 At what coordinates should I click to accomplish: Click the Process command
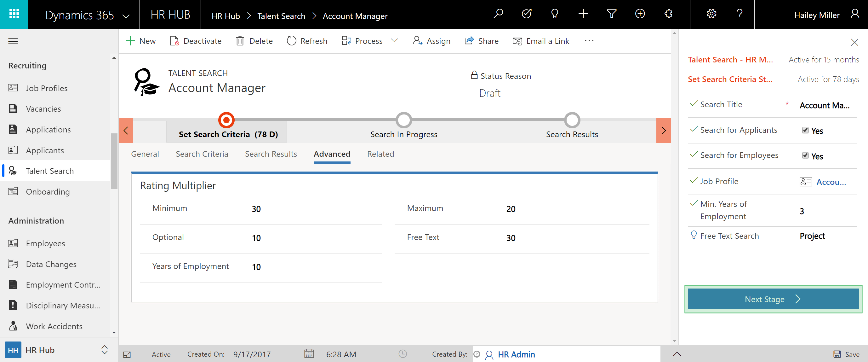pyautogui.click(x=362, y=41)
